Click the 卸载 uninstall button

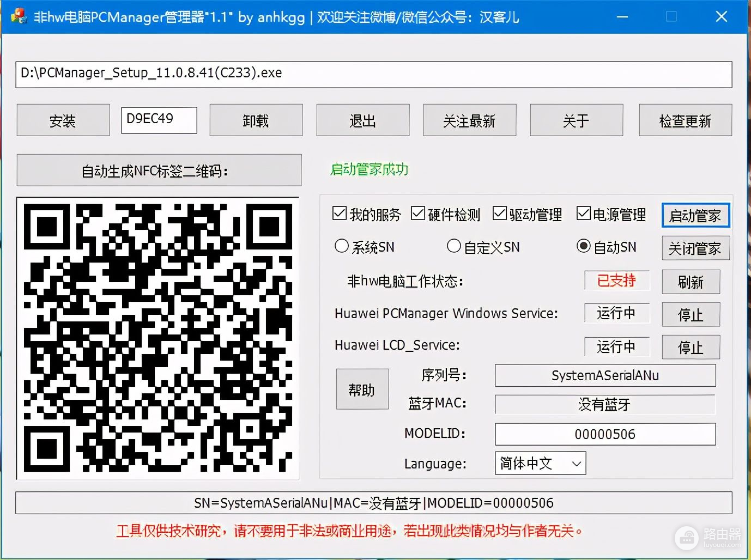256,120
